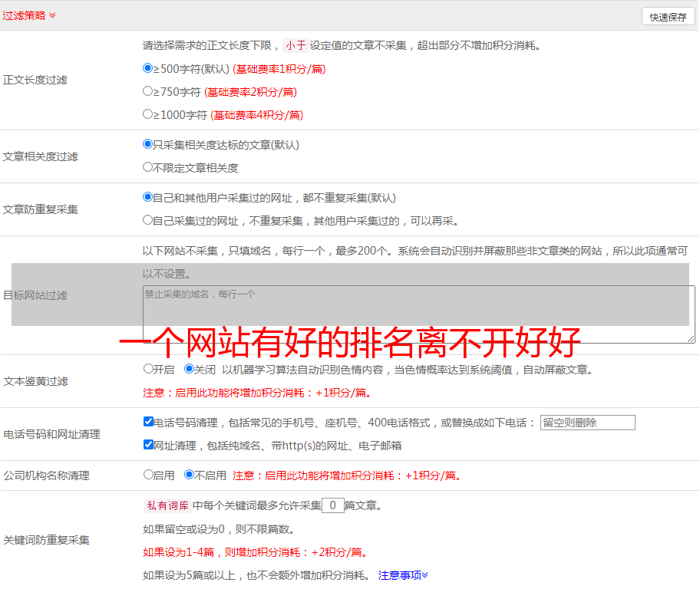Collapse the 过滤策略 section header
Viewport: 700px width, 589px height.
point(29,15)
